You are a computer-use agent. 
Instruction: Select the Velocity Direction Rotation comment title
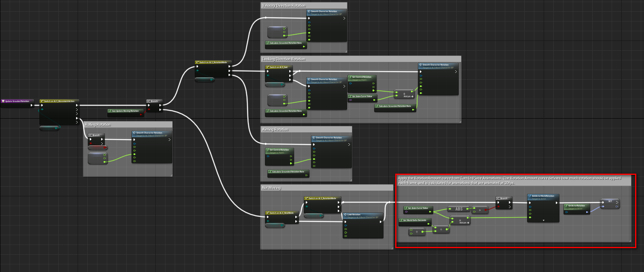tap(284, 6)
